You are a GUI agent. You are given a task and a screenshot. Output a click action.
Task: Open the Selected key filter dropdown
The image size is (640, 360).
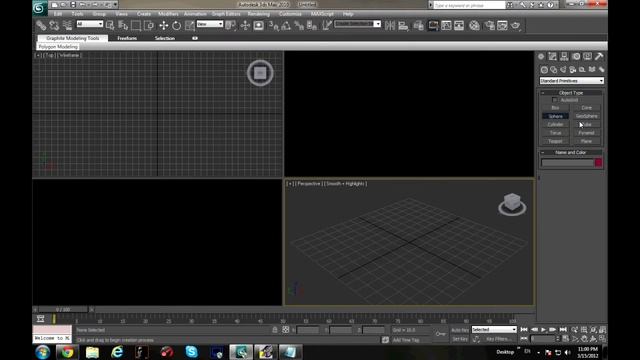click(494, 329)
